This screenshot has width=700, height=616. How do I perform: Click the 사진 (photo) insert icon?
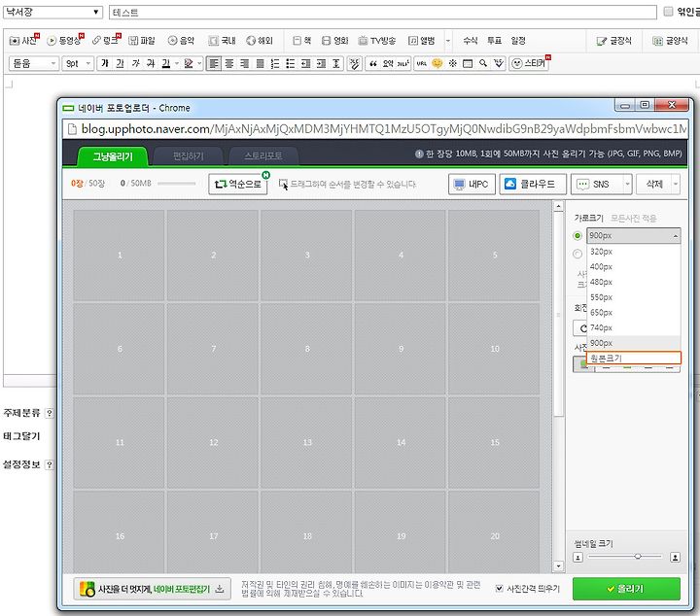23,41
